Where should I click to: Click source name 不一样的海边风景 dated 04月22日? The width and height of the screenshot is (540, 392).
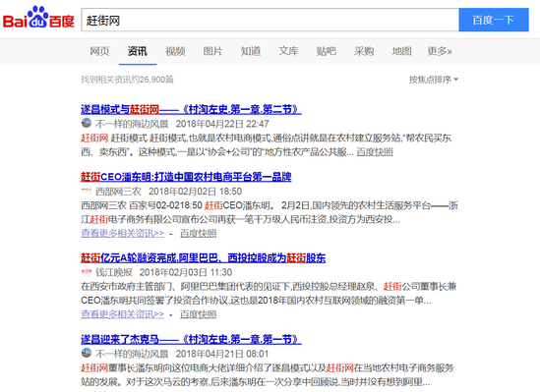pyautogui.click(x=132, y=124)
